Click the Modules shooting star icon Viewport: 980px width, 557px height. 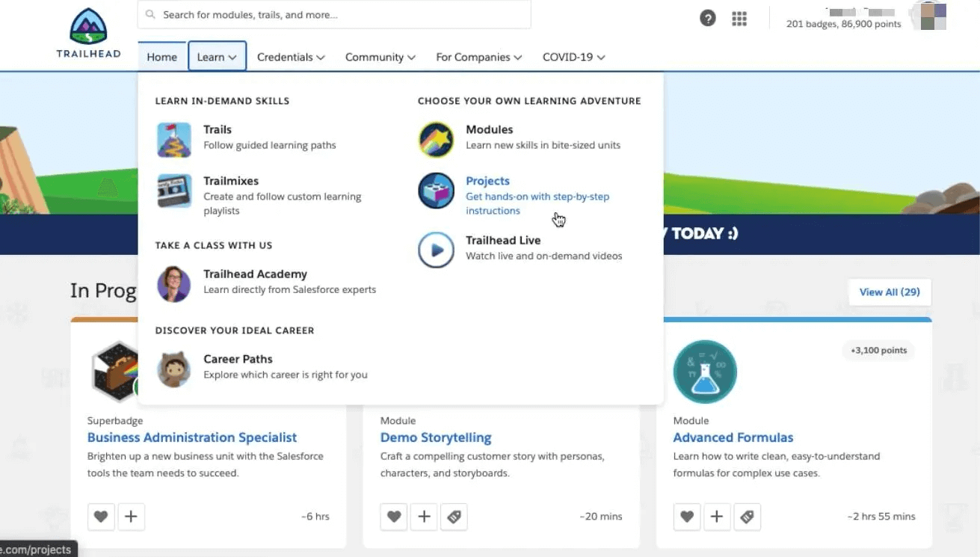pos(436,140)
